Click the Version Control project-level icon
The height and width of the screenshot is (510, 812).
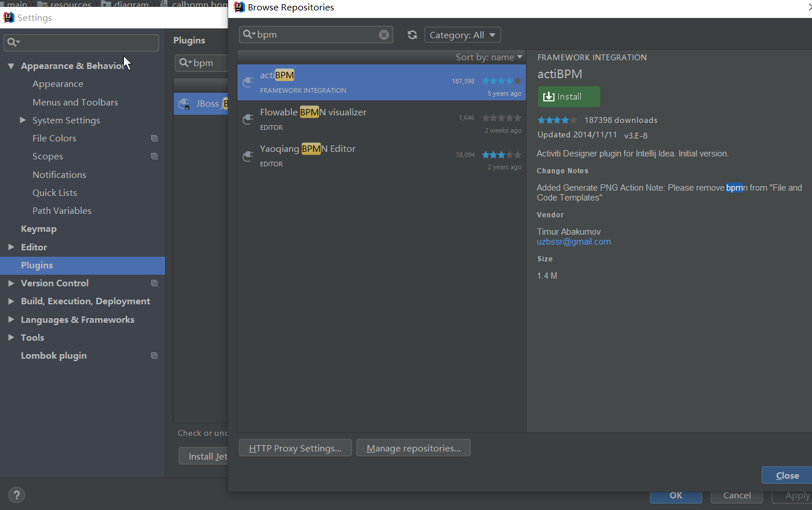click(x=154, y=283)
